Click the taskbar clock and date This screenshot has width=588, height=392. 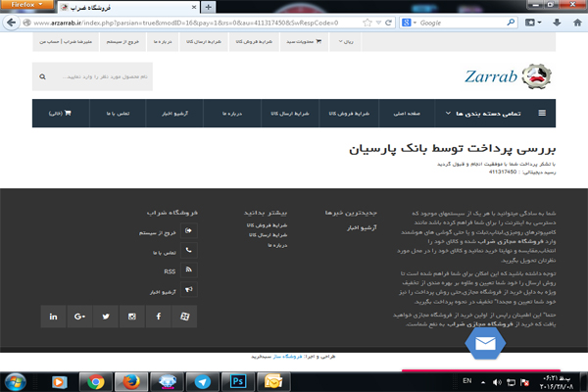[x=557, y=382]
